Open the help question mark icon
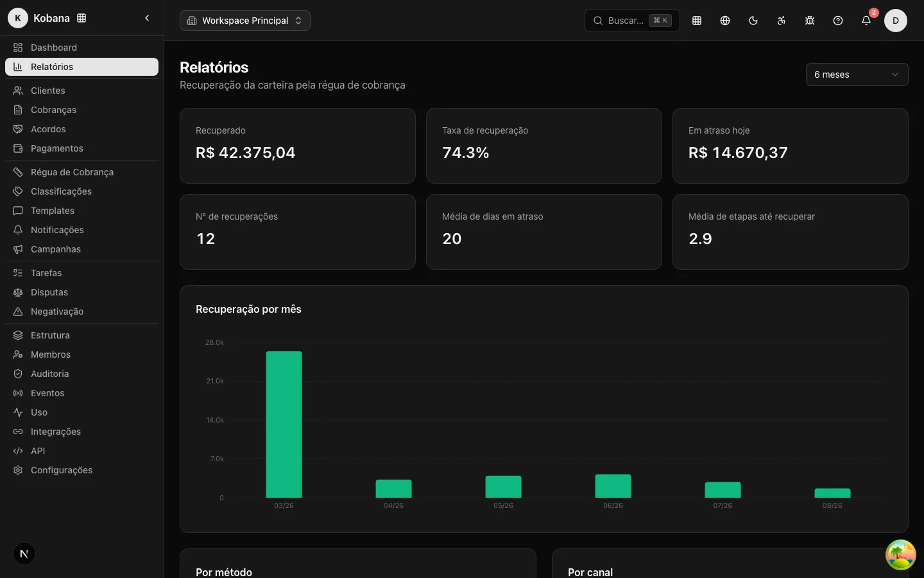The image size is (924, 578). [838, 21]
